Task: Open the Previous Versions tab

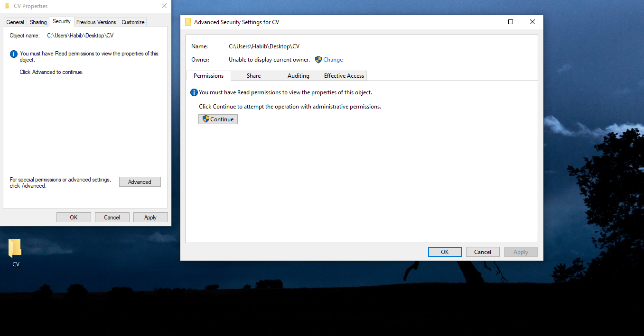Action: pos(96,22)
